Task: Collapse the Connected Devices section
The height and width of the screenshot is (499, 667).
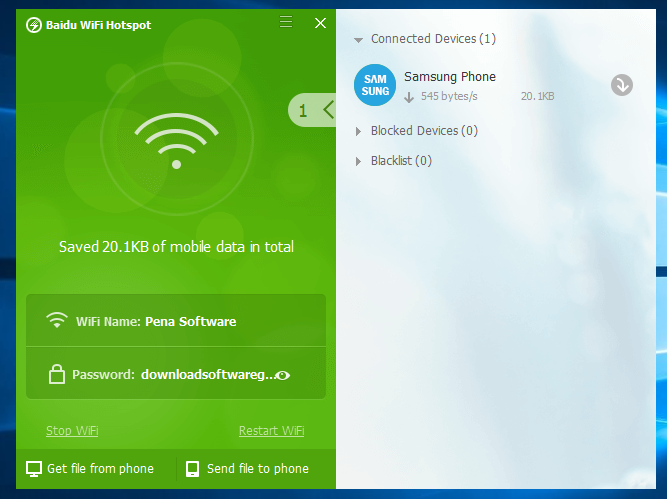Action: click(359, 40)
